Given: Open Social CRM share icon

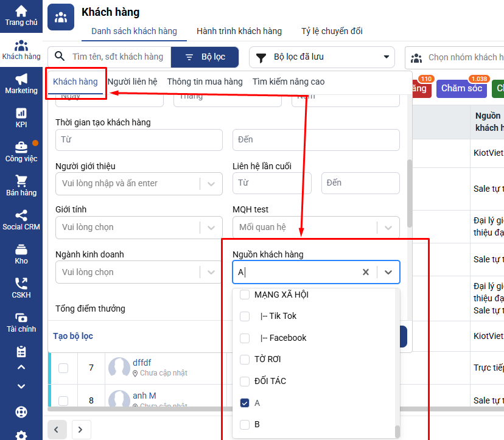Looking at the screenshot, I should (x=21, y=216).
